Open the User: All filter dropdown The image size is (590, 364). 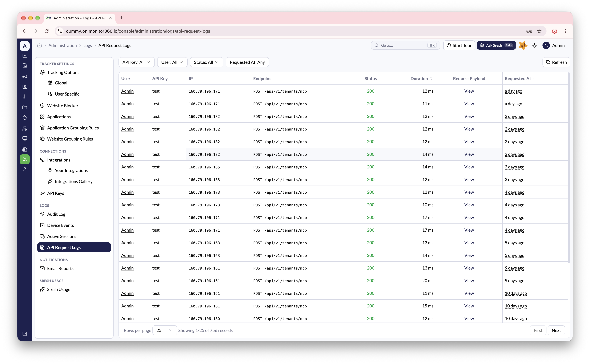tap(172, 62)
